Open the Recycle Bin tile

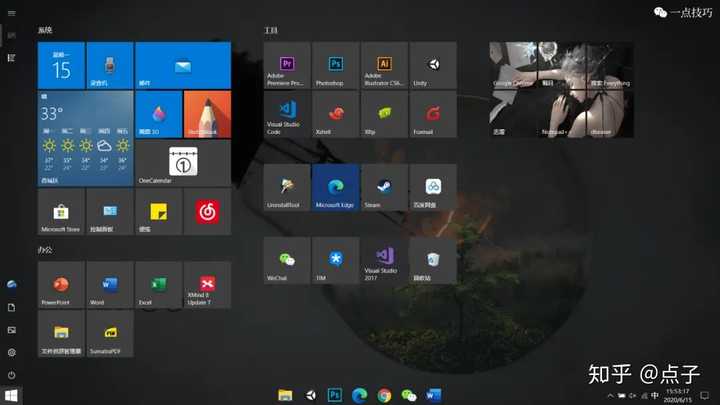(x=433, y=260)
